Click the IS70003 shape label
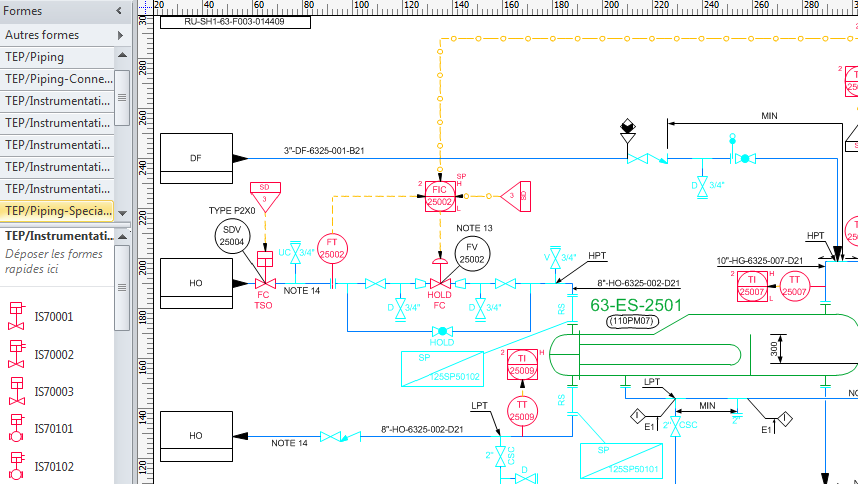The height and width of the screenshot is (484, 858). coord(54,392)
